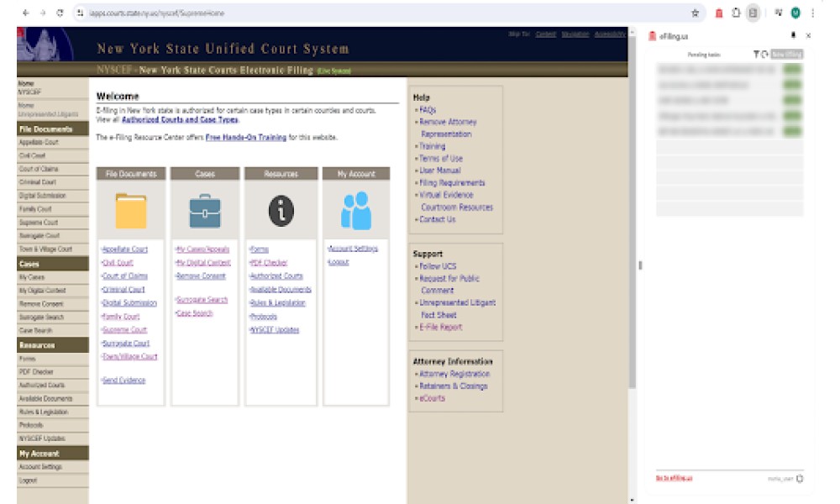
Task: Open My Cases/Appeals link in Cases card
Action: [x=202, y=249]
